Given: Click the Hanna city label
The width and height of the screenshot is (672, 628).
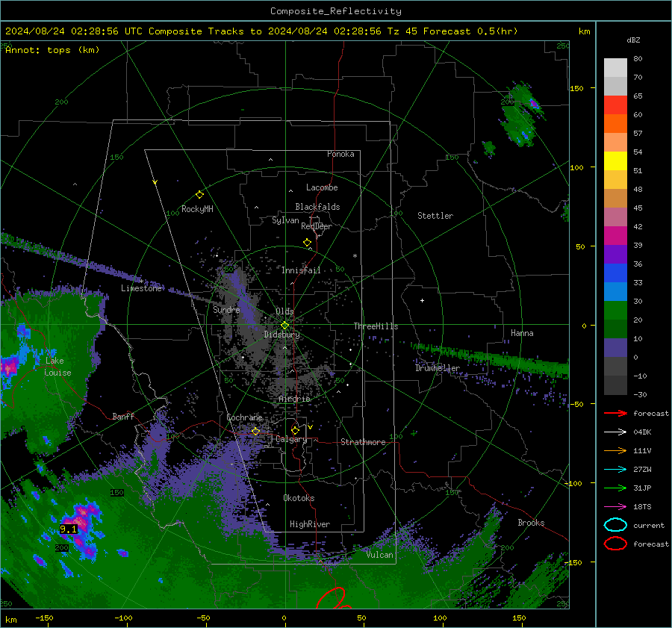Looking at the screenshot, I should (522, 333).
